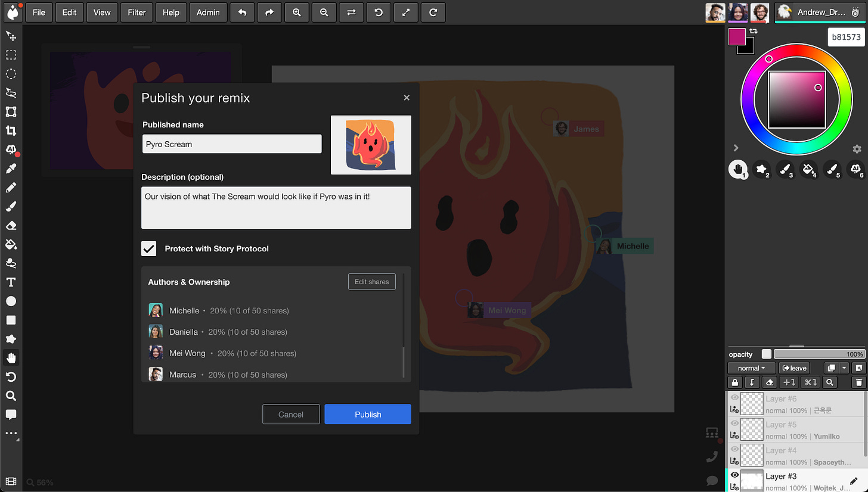Select the rectangular selection tool
This screenshot has width=868, height=492.
coord(11,55)
